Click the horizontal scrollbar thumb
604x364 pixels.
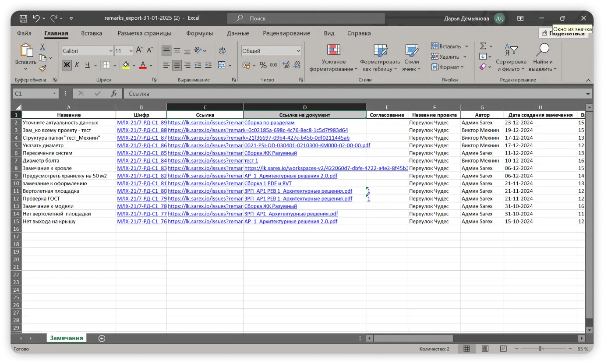[413, 338]
